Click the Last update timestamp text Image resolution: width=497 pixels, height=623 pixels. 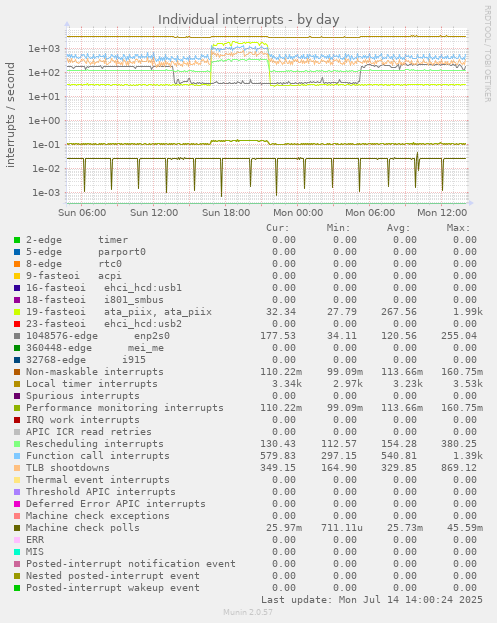point(372,600)
